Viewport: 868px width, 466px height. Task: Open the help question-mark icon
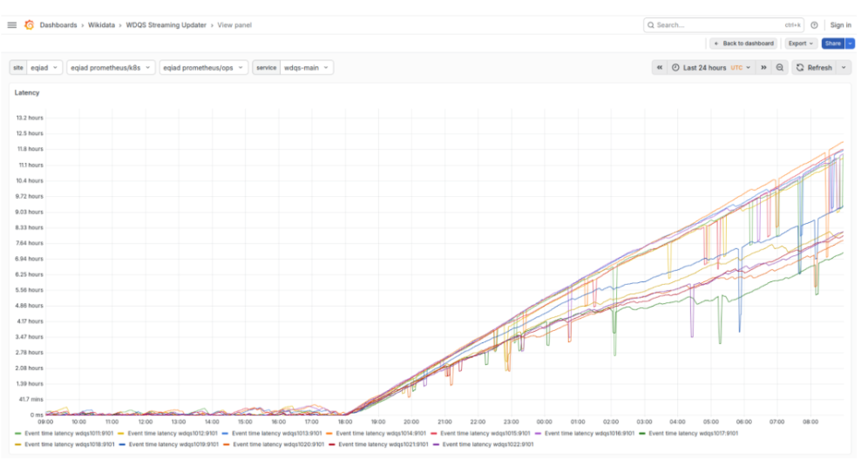814,25
